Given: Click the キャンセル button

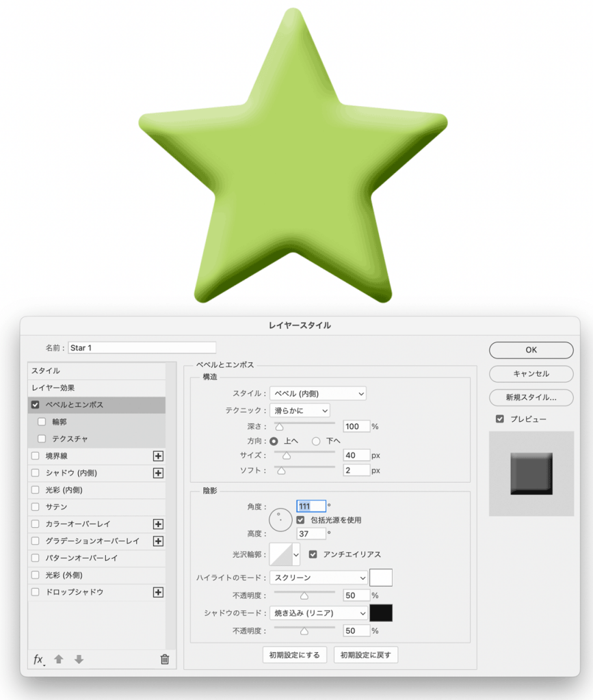Looking at the screenshot, I should click(531, 374).
